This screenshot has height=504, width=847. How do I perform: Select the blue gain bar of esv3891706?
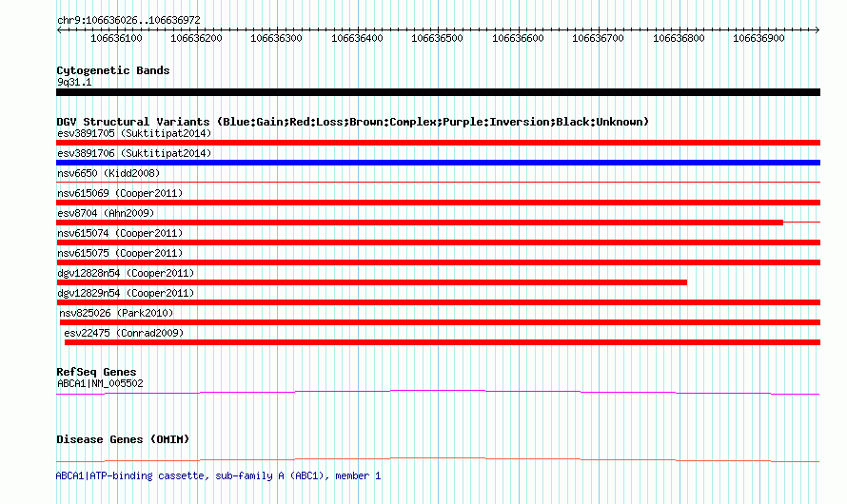(x=438, y=163)
